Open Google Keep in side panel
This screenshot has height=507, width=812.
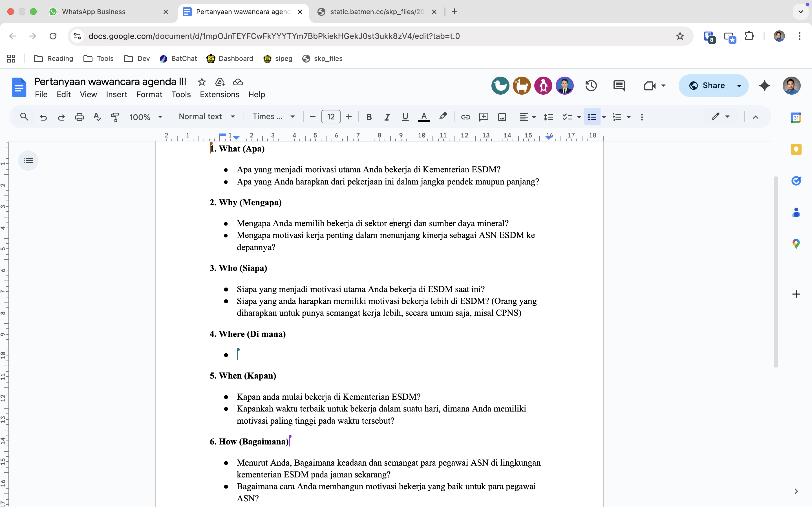796,149
